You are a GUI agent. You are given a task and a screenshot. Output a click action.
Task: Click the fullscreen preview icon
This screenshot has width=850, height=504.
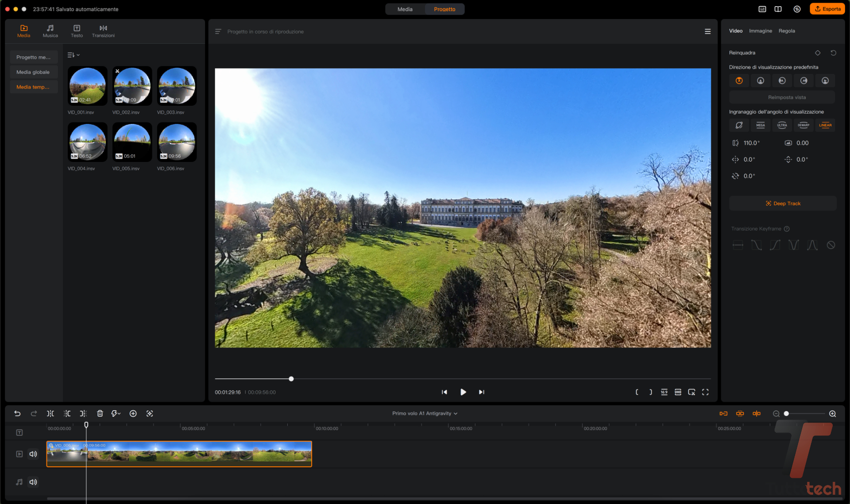tap(705, 392)
